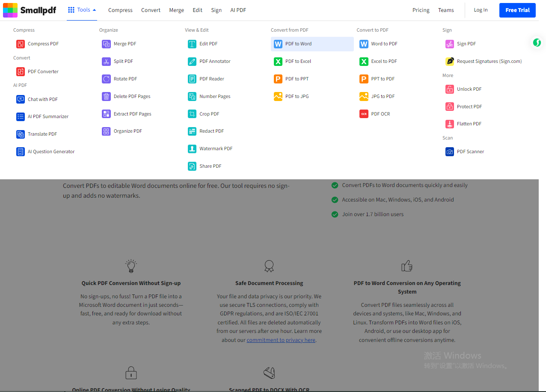The width and height of the screenshot is (546, 392).
Task: Click the Split PDF scissors icon
Action: point(106,62)
